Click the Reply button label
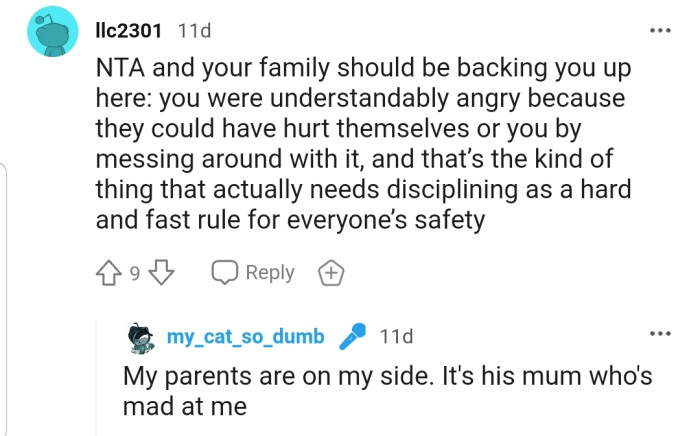 pyautogui.click(x=269, y=273)
